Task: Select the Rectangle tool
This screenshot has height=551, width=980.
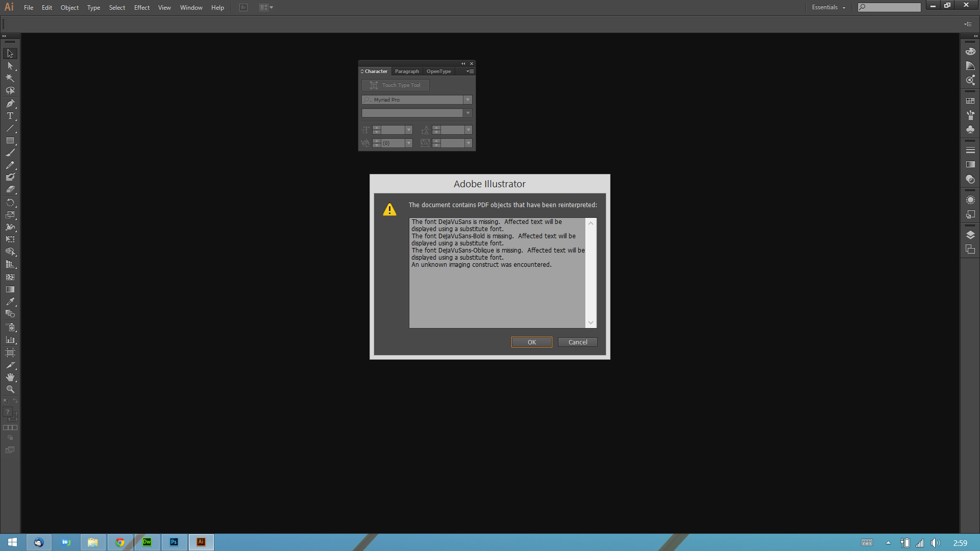Action: (x=10, y=140)
